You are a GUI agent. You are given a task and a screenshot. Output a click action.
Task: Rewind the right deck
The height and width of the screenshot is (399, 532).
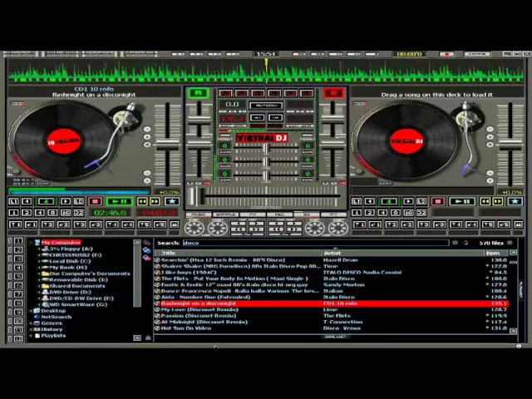(485, 201)
